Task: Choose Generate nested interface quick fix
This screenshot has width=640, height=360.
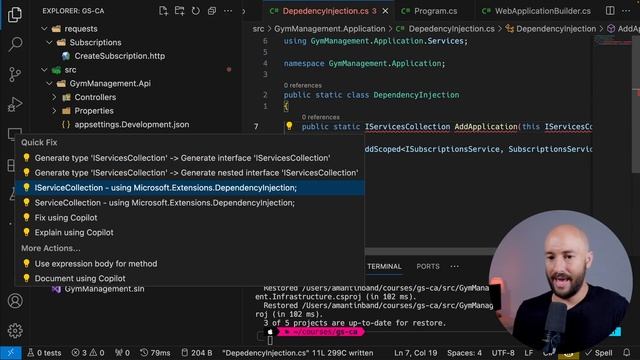Action: click(x=189, y=173)
